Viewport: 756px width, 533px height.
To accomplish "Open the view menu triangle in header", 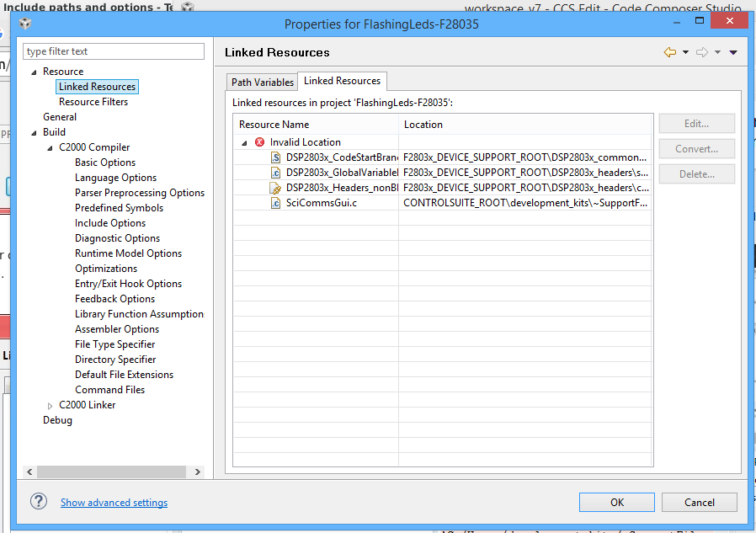I will pos(733,52).
